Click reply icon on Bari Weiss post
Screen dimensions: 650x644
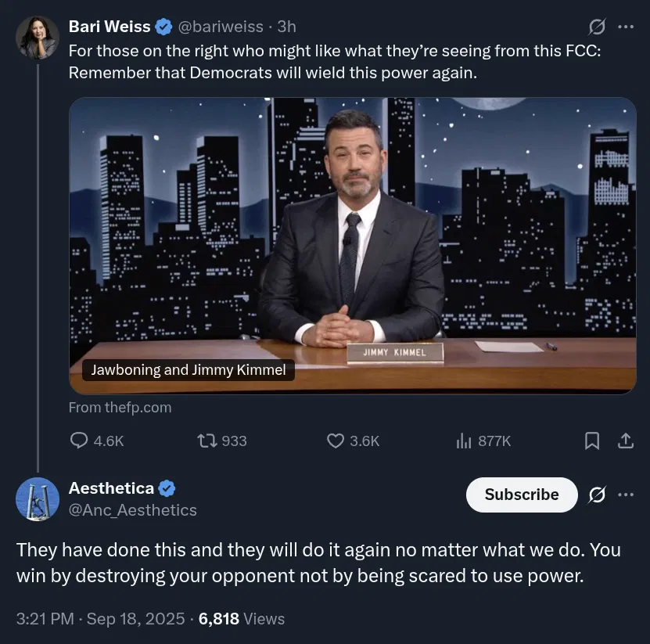[79, 441]
